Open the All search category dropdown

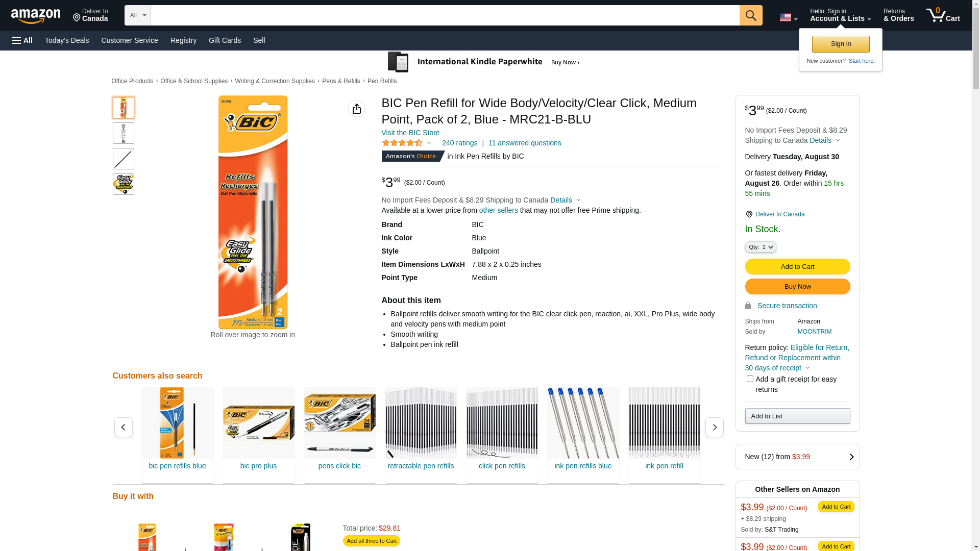[x=137, y=15]
